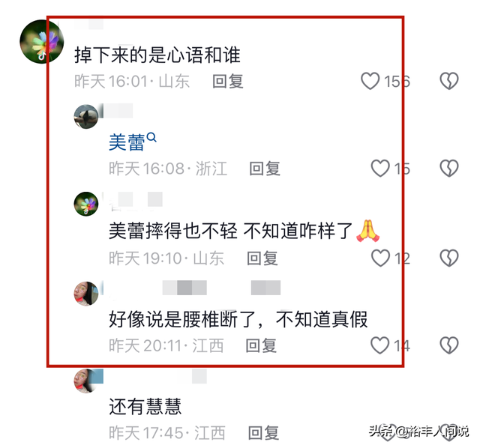
Task: Like the comment about 腰椎断了
Action: click(380, 345)
